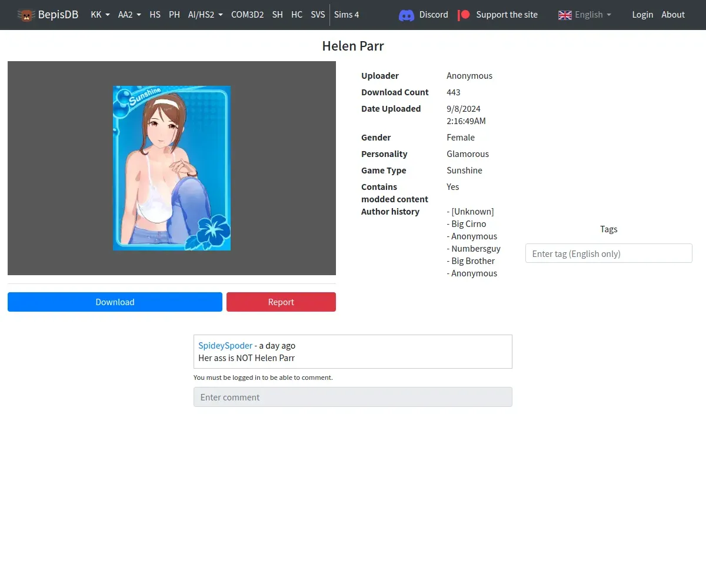Click the upload date 9/8/2024
Screen dimensions: 706x588
(x=464, y=109)
